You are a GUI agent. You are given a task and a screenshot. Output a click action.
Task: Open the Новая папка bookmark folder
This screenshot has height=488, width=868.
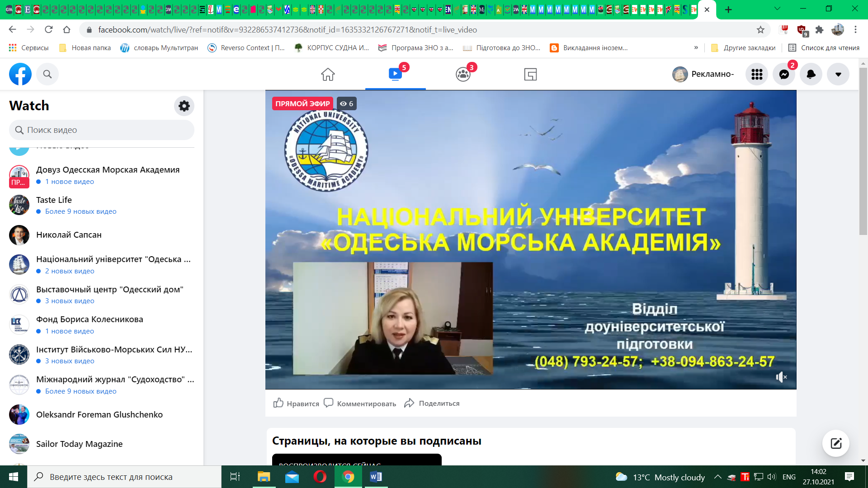pos(85,48)
